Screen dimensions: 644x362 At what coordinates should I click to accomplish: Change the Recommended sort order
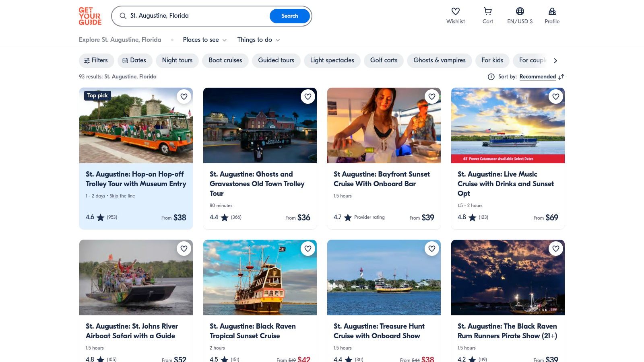tap(538, 76)
